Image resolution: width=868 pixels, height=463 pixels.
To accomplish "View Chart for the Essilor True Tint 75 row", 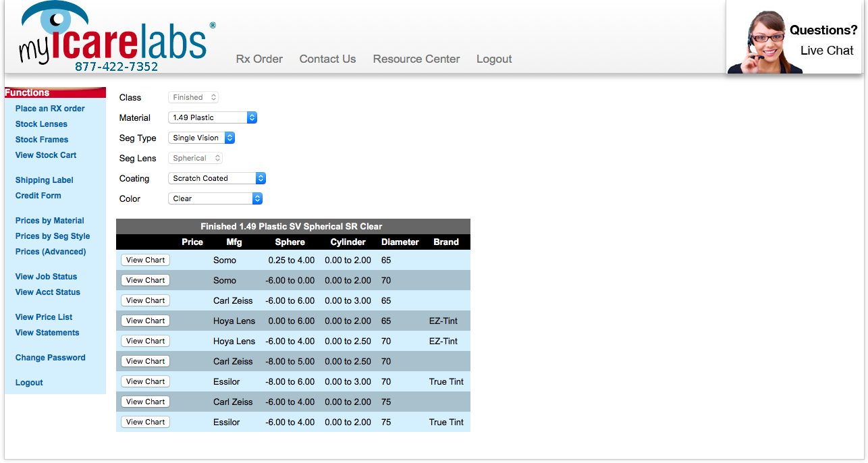I will click(x=144, y=421).
